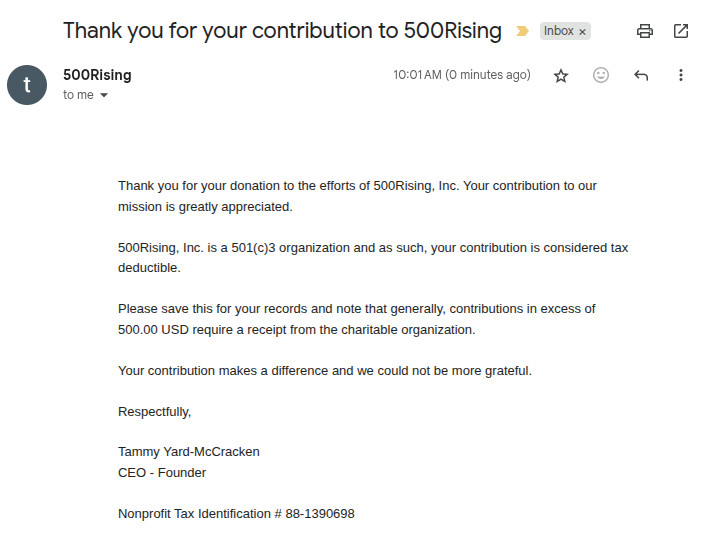Remove the Inbox label with its x
707x559 pixels.
pos(583,31)
